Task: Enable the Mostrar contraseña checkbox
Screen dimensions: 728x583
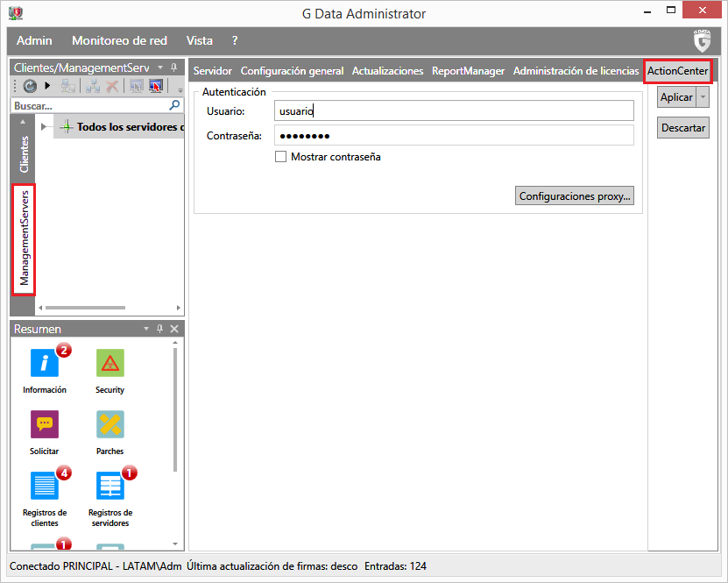Action: [x=281, y=157]
